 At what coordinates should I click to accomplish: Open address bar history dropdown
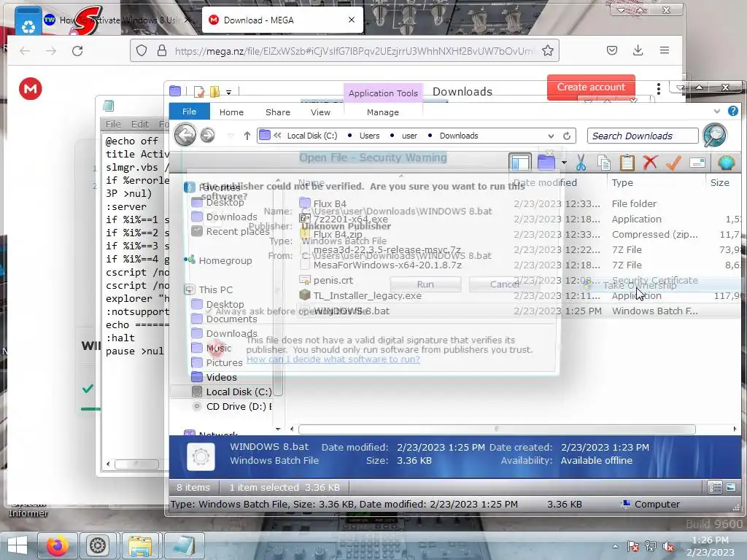[x=551, y=136]
